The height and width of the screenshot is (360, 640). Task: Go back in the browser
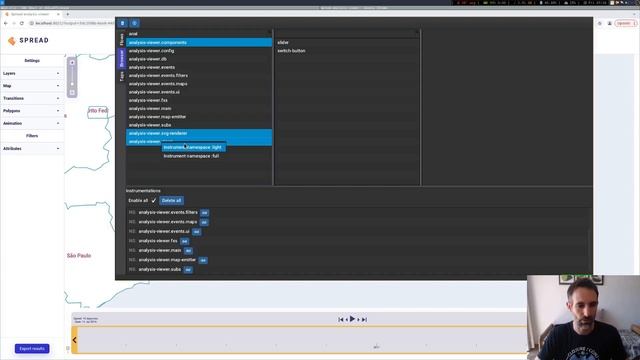click(x=6, y=23)
